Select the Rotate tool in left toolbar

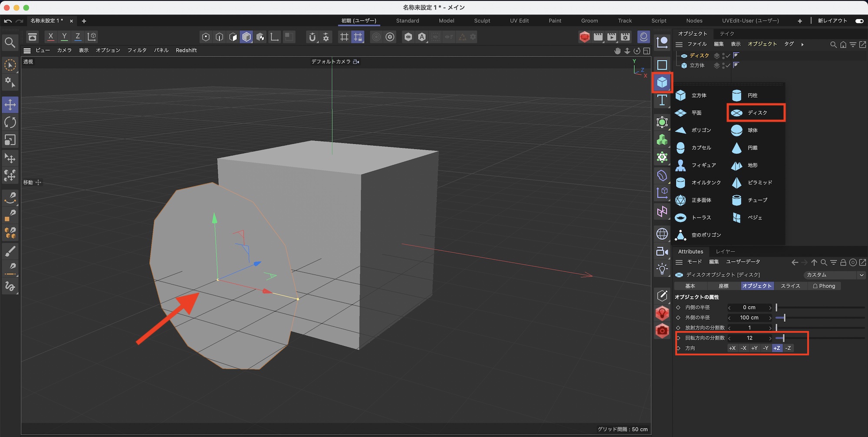coord(10,122)
